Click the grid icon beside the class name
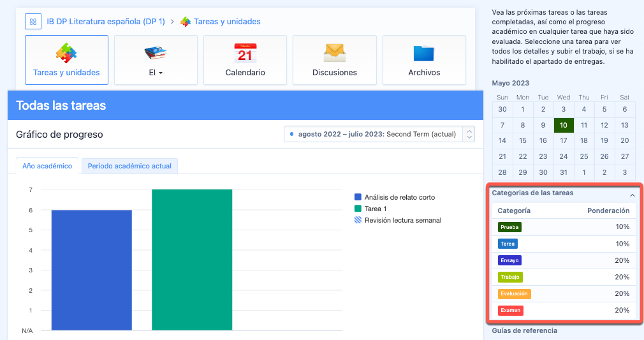644x340 pixels. 33,21
